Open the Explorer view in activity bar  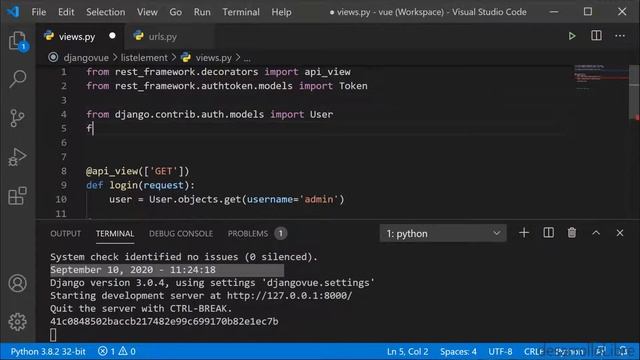click(18, 41)
